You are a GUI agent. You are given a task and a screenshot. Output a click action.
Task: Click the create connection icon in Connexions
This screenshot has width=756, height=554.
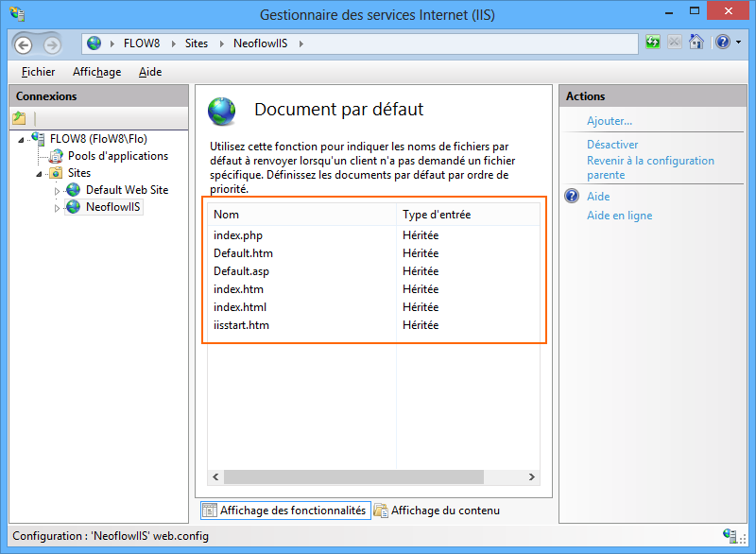(x=19, y=117)
